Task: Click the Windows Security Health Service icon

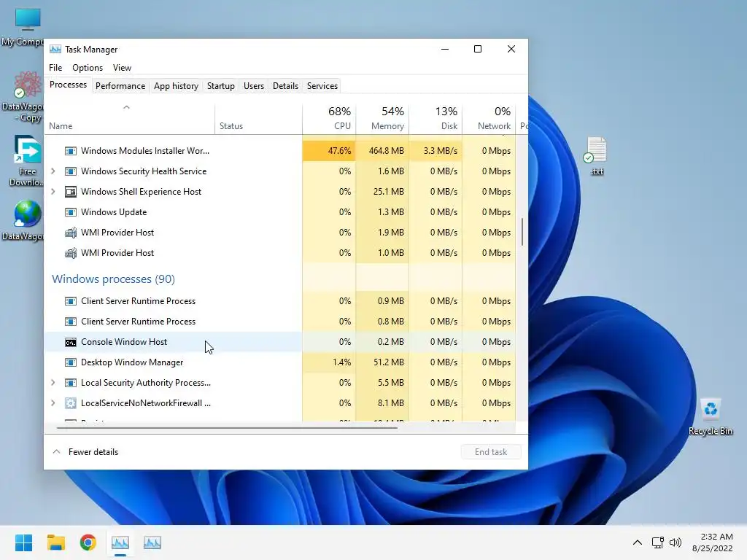Action: coord(71,171)
